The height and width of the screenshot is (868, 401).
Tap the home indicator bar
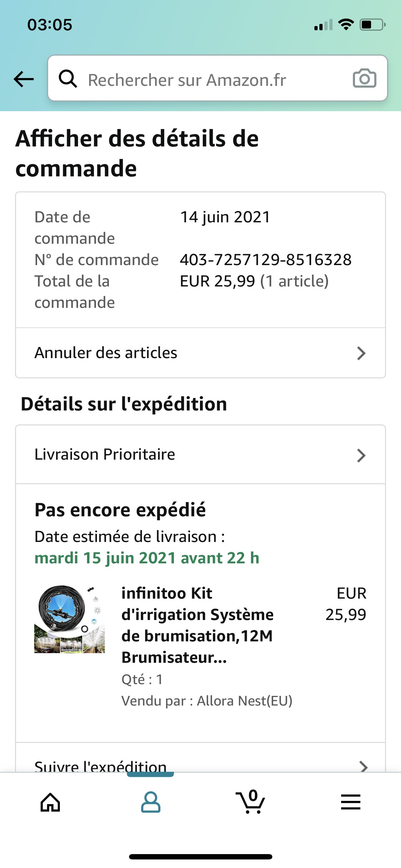pos(201,857)
